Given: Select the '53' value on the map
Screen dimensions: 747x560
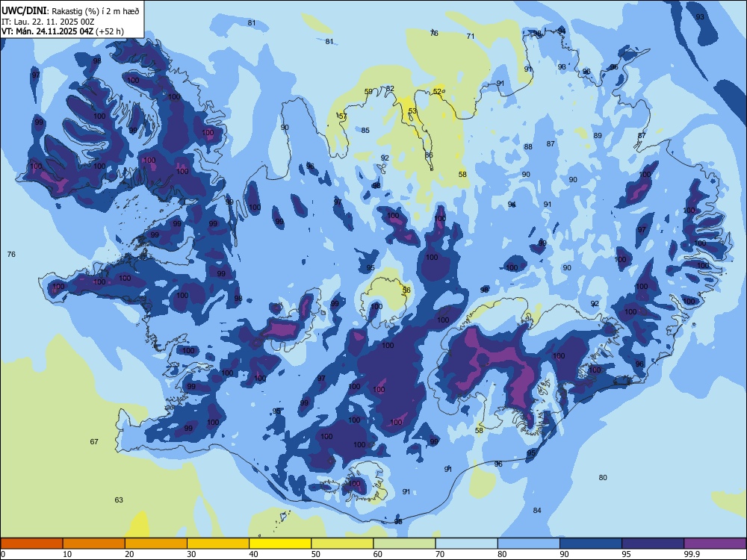Looking at the screenshot, I should click(412, 111).
